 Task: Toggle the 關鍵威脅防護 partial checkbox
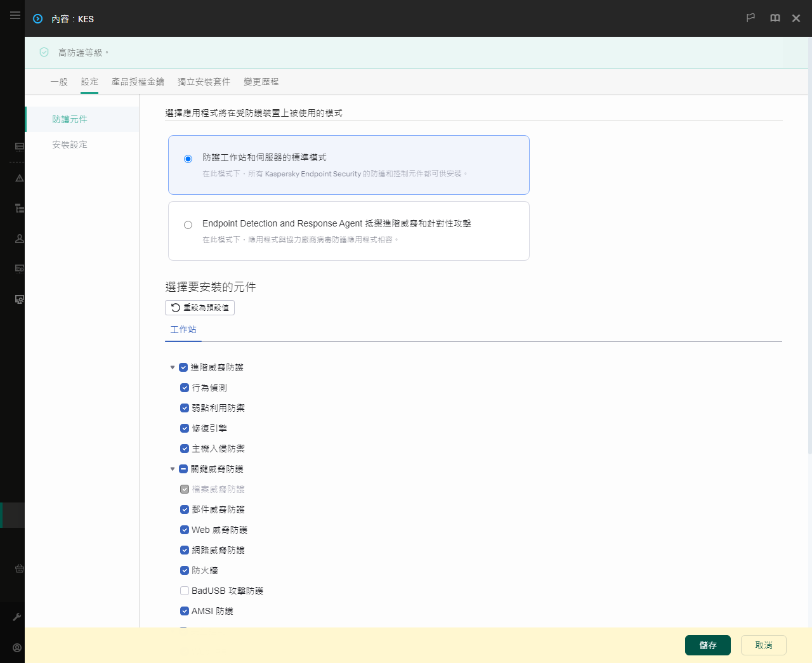click(x=183, y=469)
